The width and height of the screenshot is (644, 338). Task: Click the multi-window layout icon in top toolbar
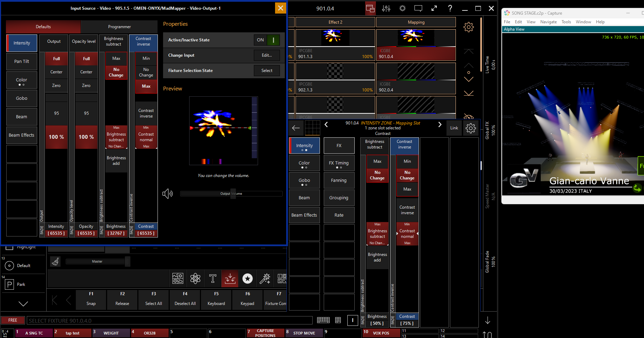(x=370, y=8)
